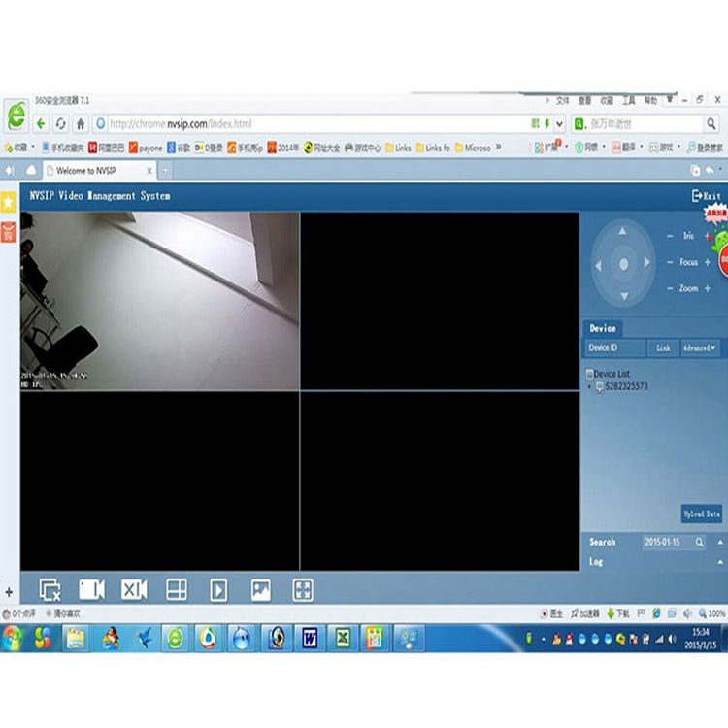Click the stop recording camera icon
Viewport: 728px width, 728px height.
(134, 589)
